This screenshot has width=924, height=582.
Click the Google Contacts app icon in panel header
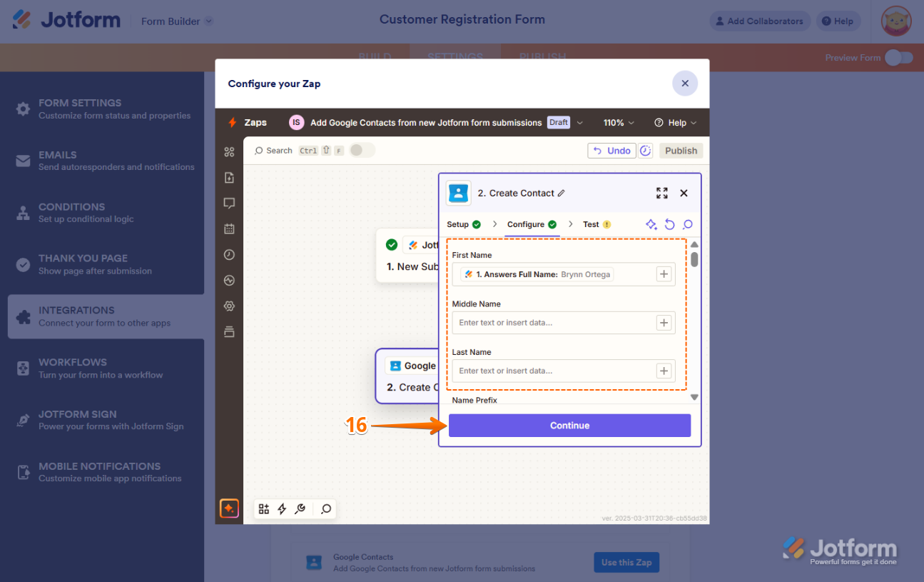coord(458,193)
